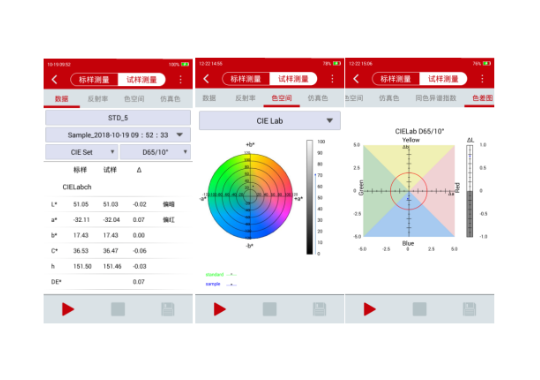
Task: Click the a* sample value -32.04
Action: (x=111, y=220)
